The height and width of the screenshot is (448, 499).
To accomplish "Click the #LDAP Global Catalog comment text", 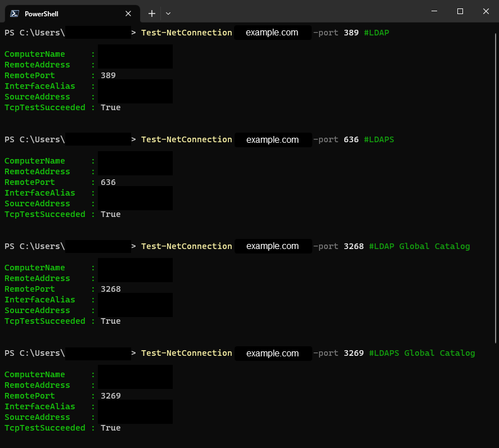I will pos(419,246).
